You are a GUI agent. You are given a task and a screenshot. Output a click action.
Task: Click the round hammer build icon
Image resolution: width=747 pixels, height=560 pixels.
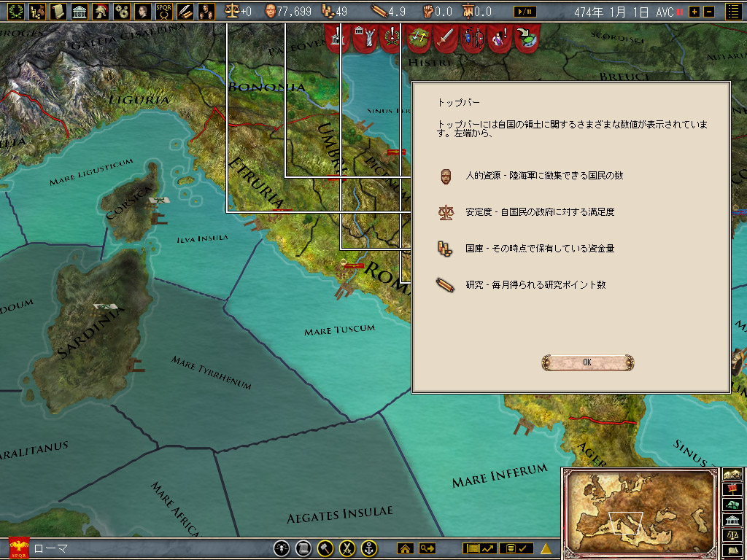click(325, 548)
